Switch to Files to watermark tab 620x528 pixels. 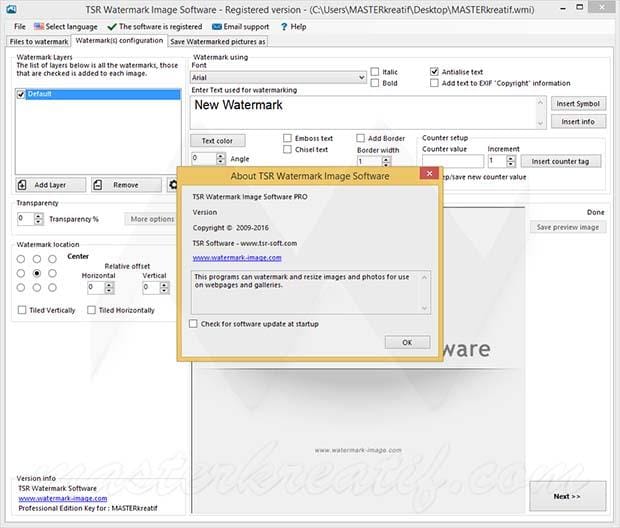(39, 42)
